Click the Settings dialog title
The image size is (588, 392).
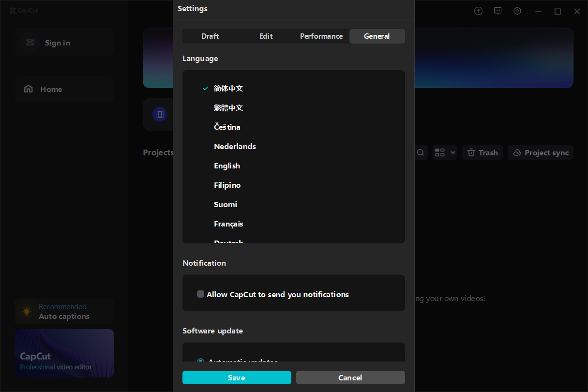[x=193, y=9]
